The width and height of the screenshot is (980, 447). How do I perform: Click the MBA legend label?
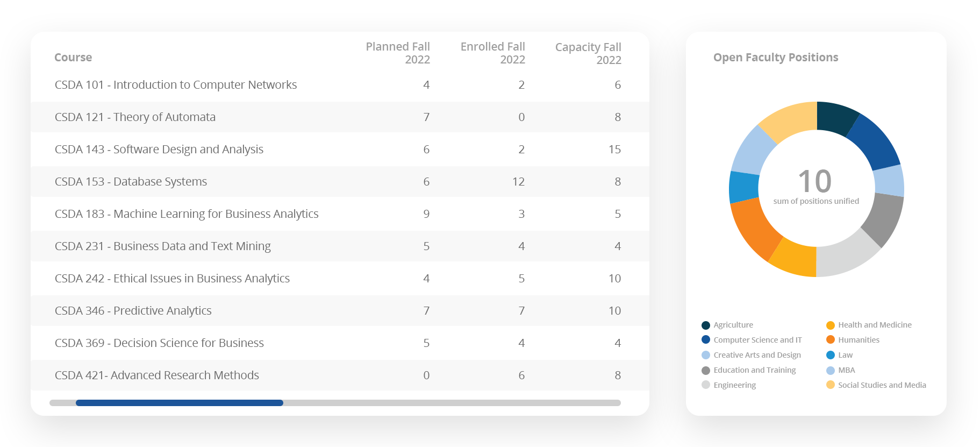point(847,370)
